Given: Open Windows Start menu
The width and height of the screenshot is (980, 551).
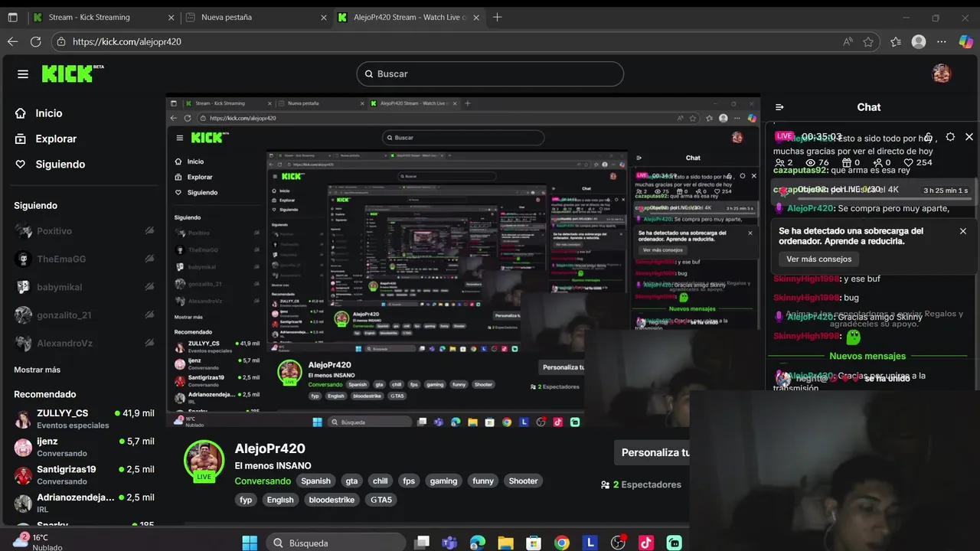Looking at the screenshot, I should pos(250,543).
